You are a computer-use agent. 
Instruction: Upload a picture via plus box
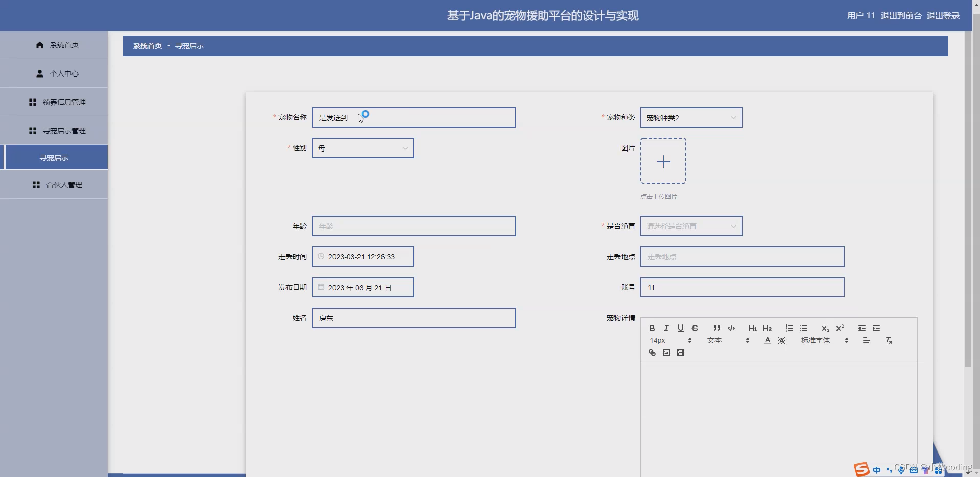663,161
